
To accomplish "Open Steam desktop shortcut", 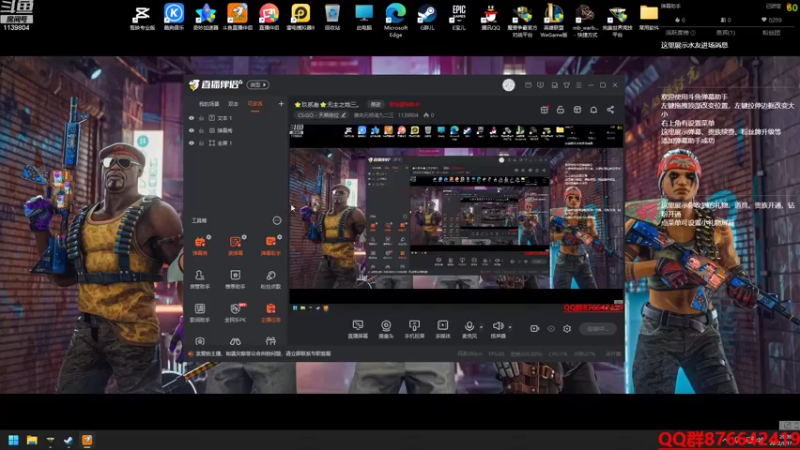I will (x=427, y=18).
